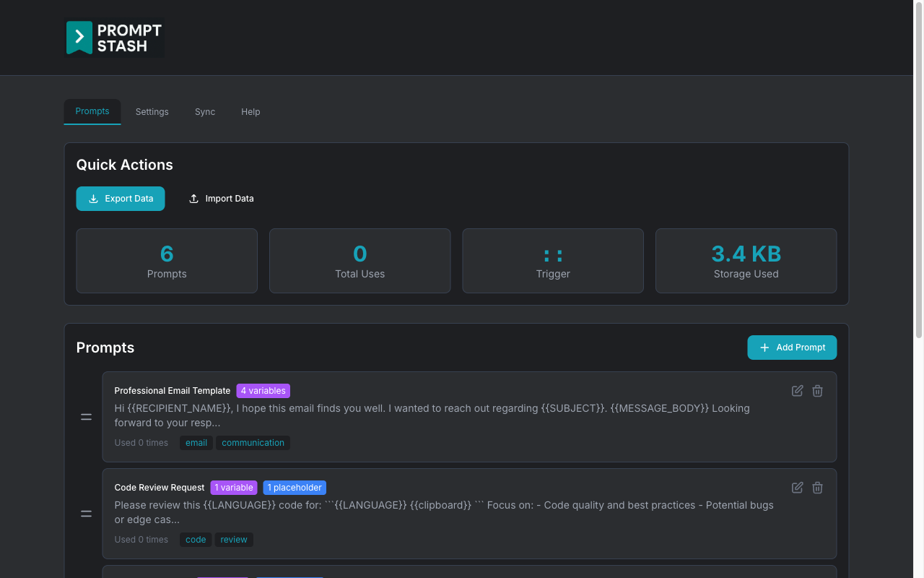The width and height of the screenshot is (924, 578).
Task: Open the Prompts tab
Action: [x=92, y=111]
